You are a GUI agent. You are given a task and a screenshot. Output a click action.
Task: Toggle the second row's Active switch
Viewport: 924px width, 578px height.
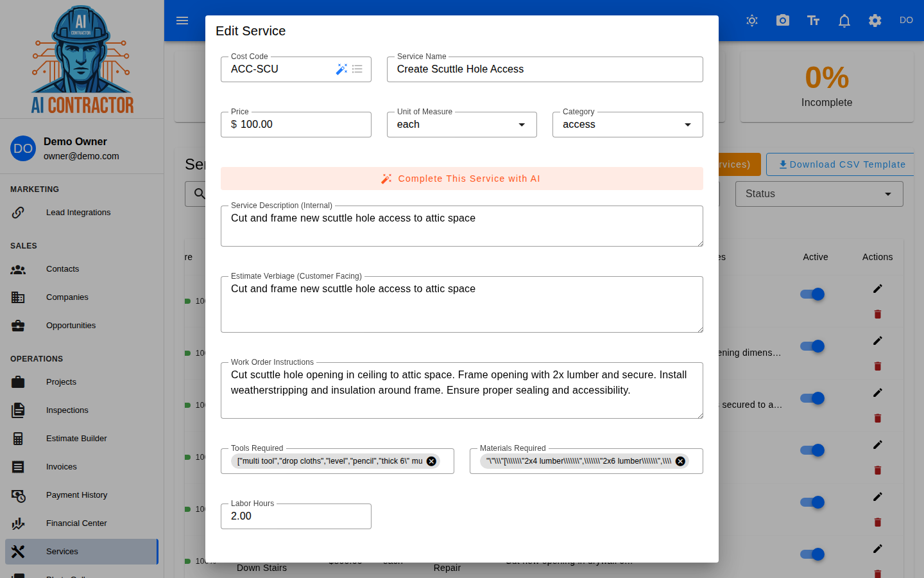pyautogui.click(x=812, y=346)
